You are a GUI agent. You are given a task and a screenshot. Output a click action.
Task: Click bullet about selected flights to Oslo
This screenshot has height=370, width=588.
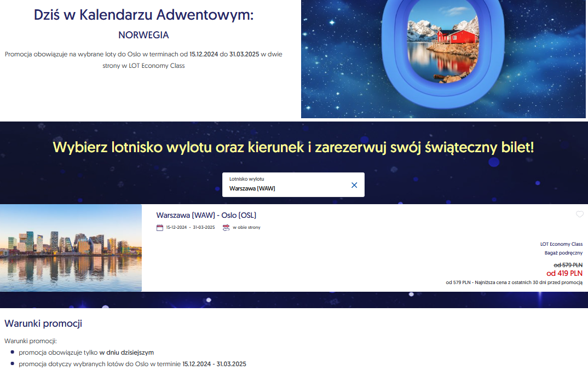(x=132, y=364)
